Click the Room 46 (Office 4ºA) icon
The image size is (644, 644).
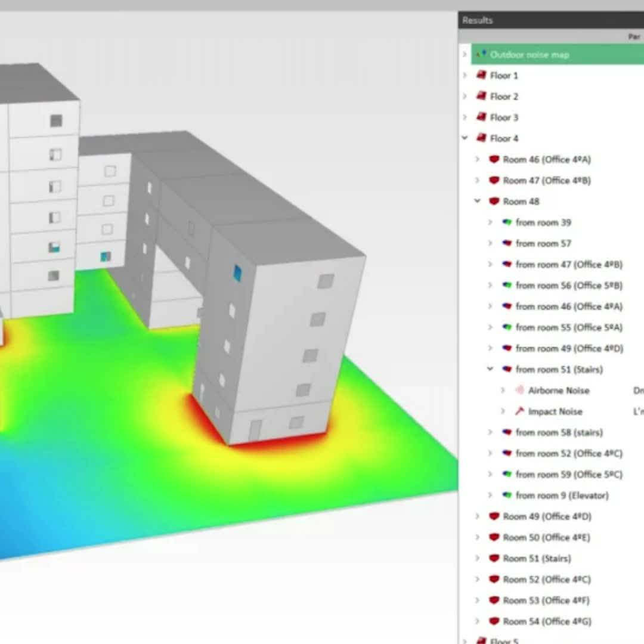click(x=494, y=159)
